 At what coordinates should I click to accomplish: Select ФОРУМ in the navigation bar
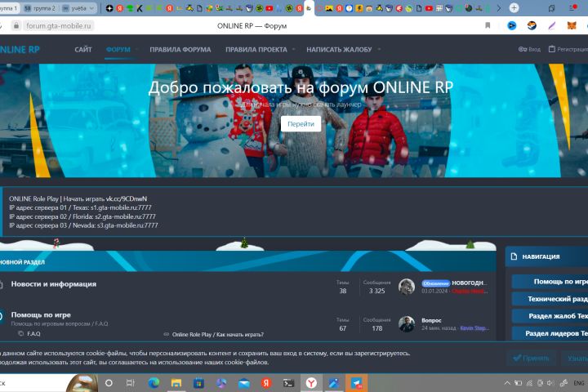pos(118,49)
